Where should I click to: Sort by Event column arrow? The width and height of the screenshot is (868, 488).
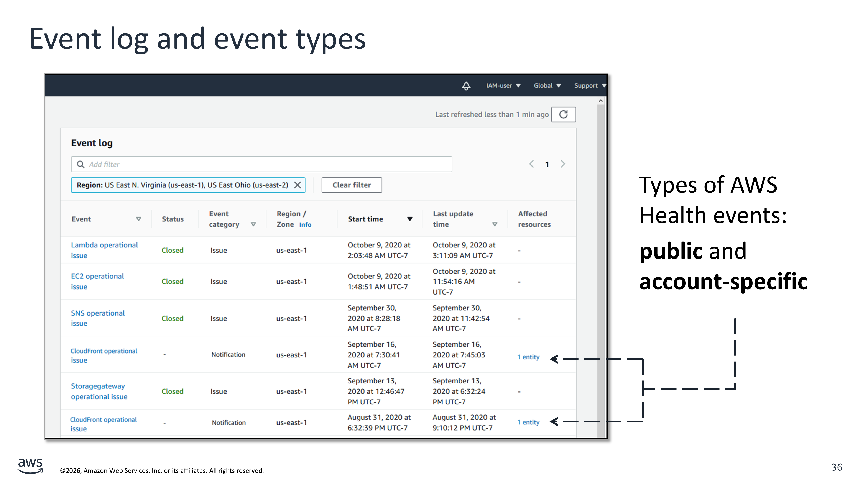138,219
